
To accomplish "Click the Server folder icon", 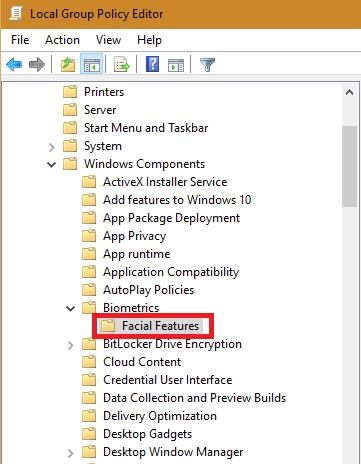I will [x=70, y=110].
